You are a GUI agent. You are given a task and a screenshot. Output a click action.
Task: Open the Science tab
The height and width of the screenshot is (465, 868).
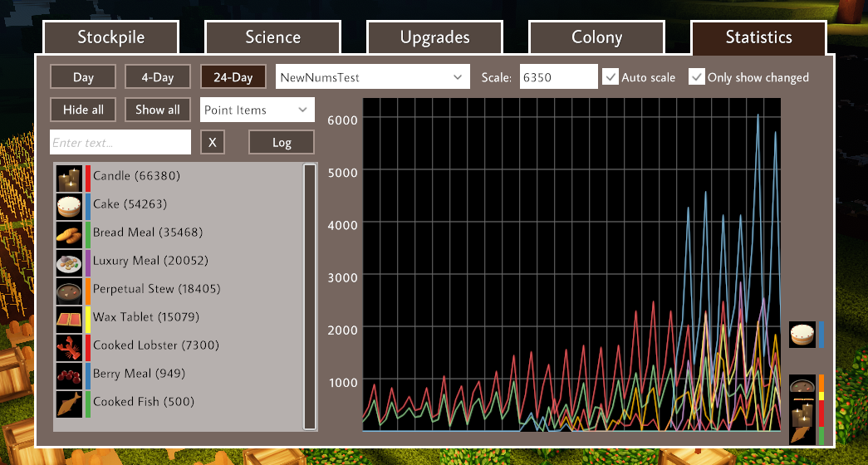click(273, 37)
